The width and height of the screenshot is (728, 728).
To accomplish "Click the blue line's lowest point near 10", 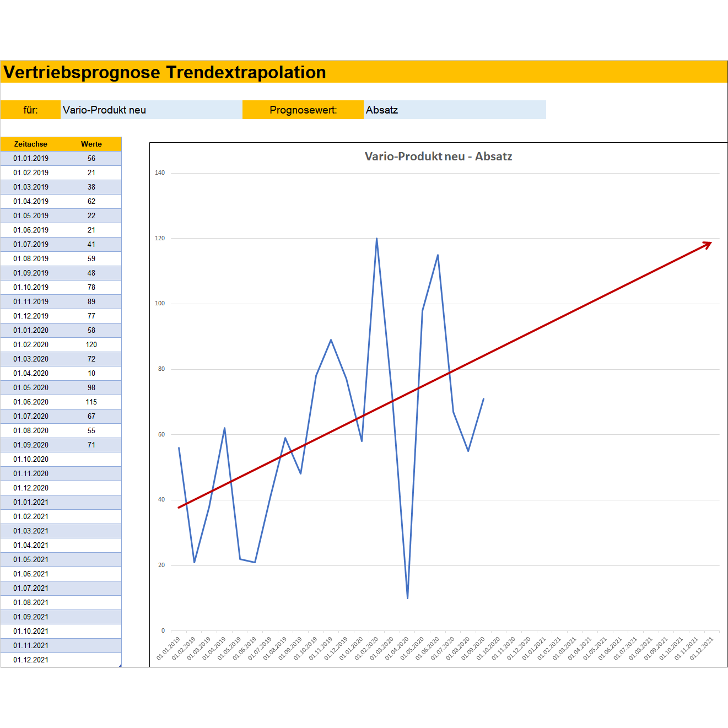I will coord(407,597).
